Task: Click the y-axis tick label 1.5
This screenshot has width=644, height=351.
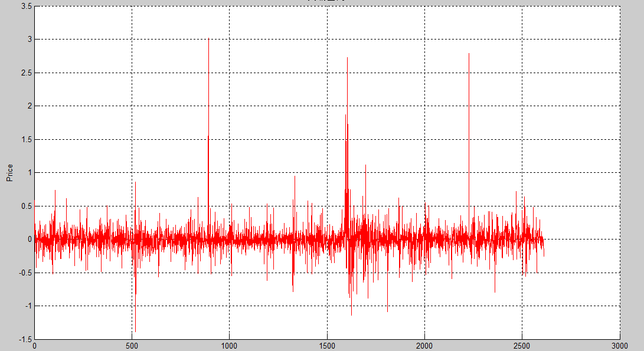Action: [x=26, y=140]
